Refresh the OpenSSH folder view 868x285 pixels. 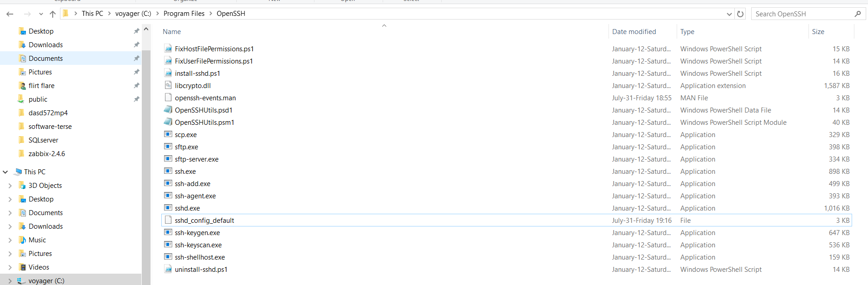(740, 14)
